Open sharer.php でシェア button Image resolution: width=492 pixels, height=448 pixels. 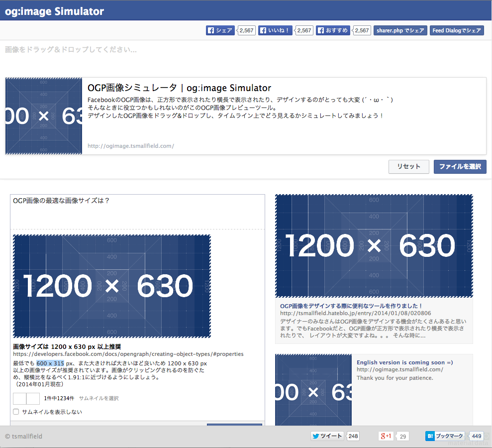click(x=400, y=30)
